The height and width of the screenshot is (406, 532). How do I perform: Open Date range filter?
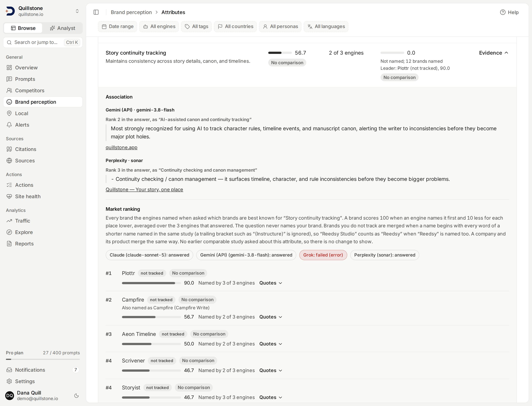click(118, 26)
